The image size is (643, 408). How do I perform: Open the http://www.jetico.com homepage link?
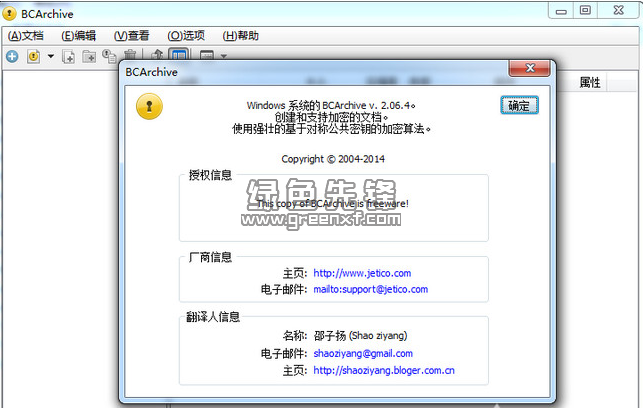[362, 273]
